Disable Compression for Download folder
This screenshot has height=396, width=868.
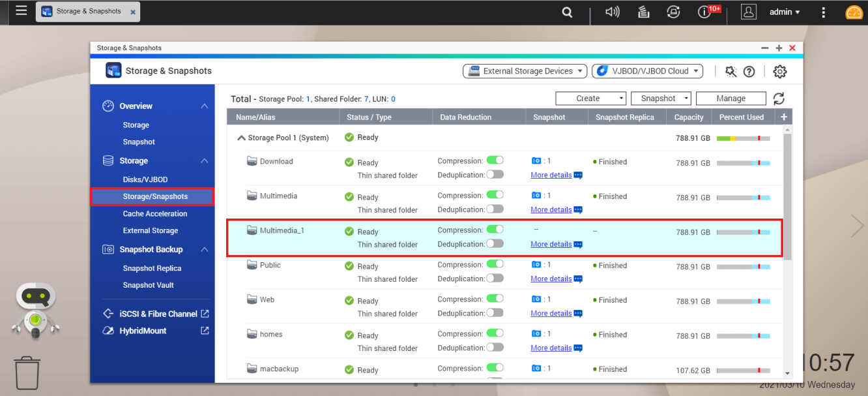tap(495, 160)
